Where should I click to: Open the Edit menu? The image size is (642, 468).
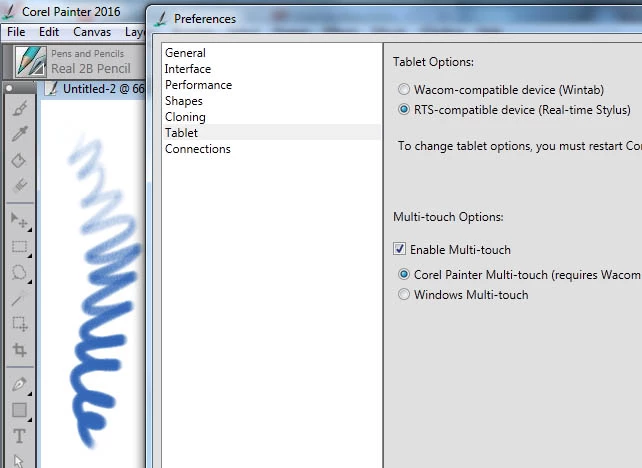pos(49,32)
